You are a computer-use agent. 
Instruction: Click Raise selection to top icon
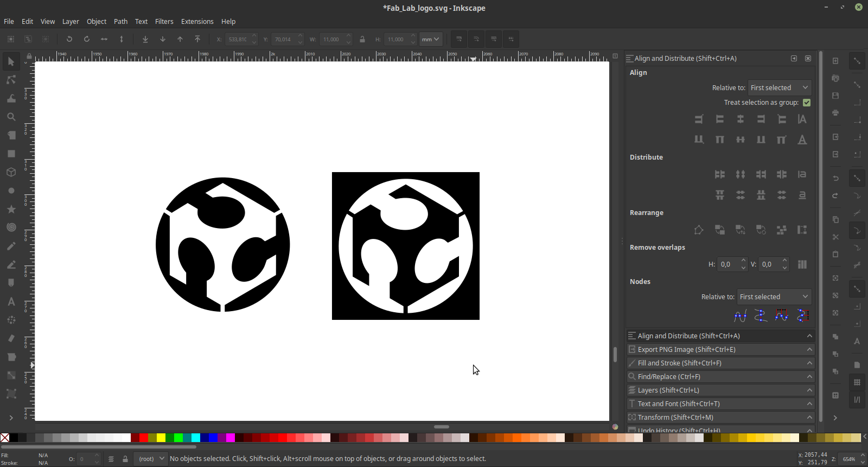click(197, 39)
